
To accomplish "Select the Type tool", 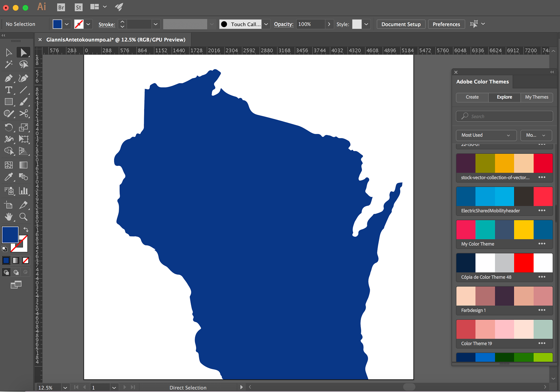I will [8, 90].
